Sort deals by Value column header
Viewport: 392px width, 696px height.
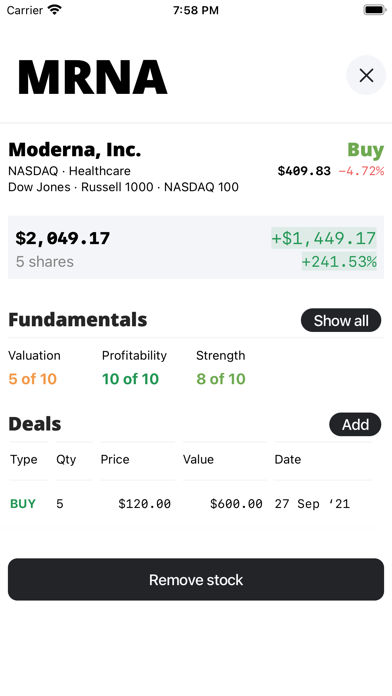point(198,459)
